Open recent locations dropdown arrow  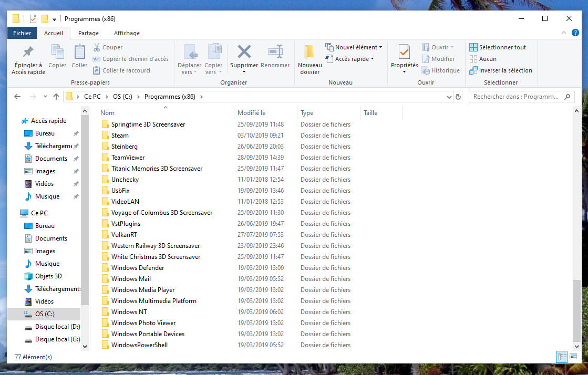pyautogui.click(x=45, y=97)
